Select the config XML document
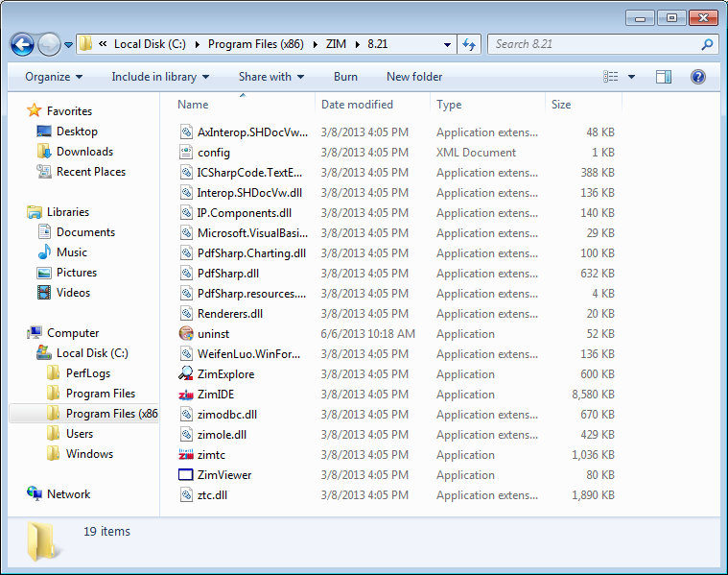Screen dimensions: 728x575 [x=214, y=153]
